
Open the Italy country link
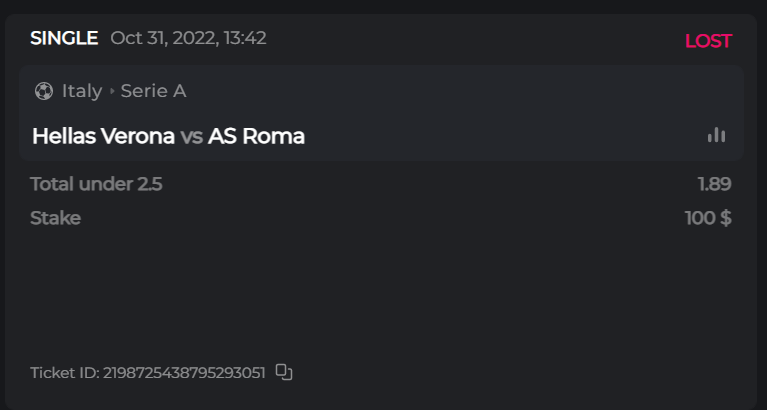click(x=82, y=91)
